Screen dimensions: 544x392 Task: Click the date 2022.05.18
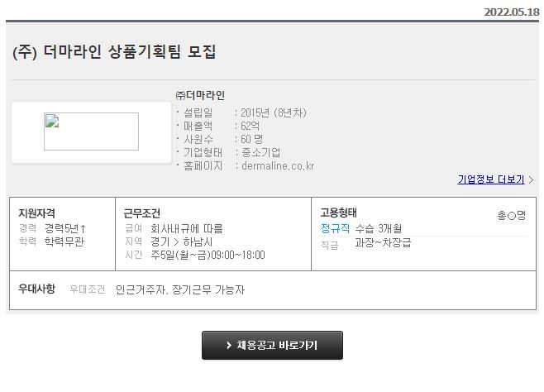coord(512,12)
